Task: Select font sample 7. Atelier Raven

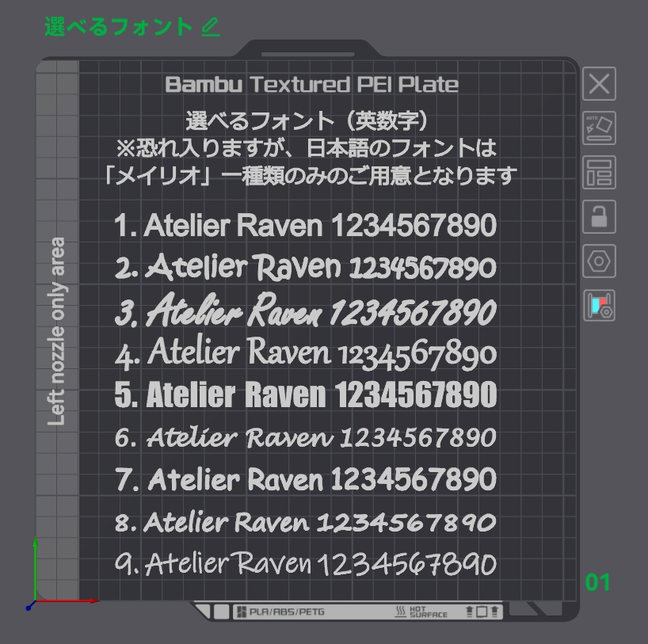Action: pyautogui.click(x=306, y=479)
